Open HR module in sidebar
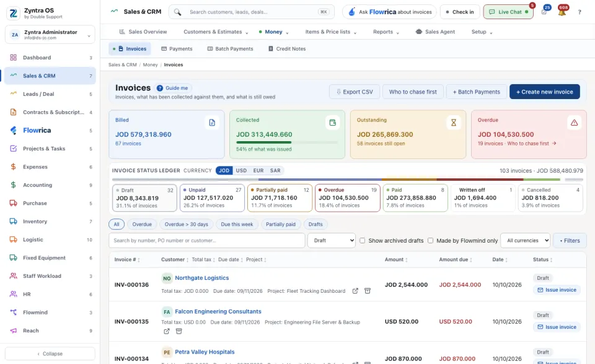The width and height of the screenshot is (595, 364). pos(50,294)
